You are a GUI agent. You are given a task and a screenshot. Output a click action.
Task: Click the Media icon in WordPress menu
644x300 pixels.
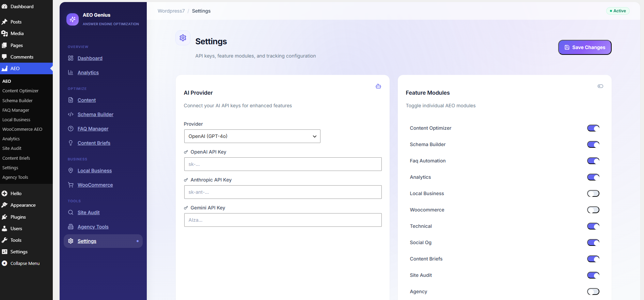[x=4, y=33]
